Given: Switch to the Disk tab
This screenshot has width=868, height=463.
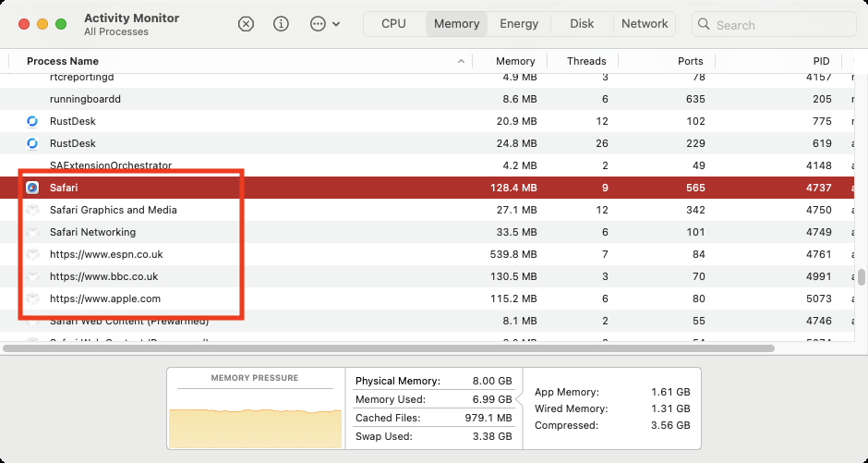Looking at the screenshot, I should tap(582, 24).
